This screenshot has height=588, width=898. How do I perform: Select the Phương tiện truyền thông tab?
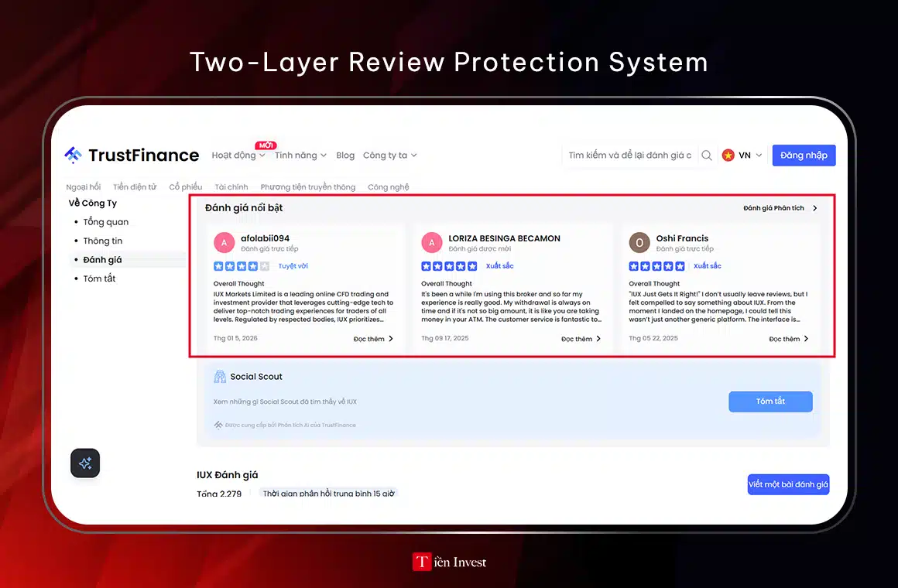[308, 186]
